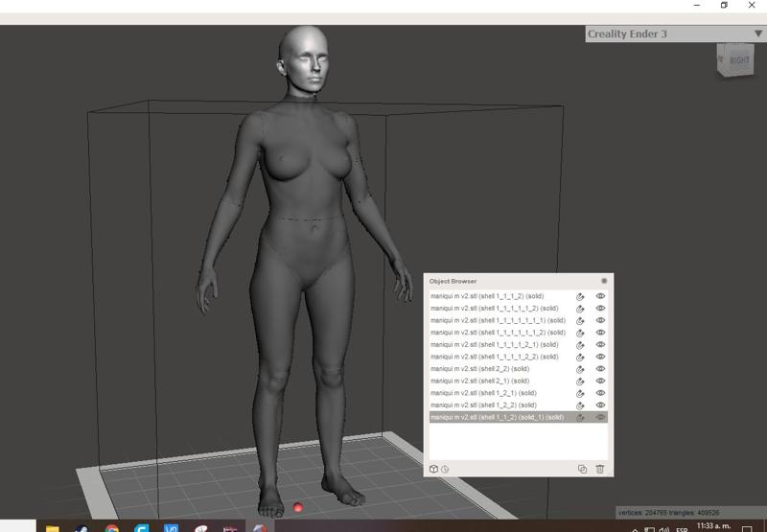The width and height of the screenshot is (767, 532).
Task: Click magnet icon on shell 1_1_1_1_2_1 row
Action: (580, 345)
